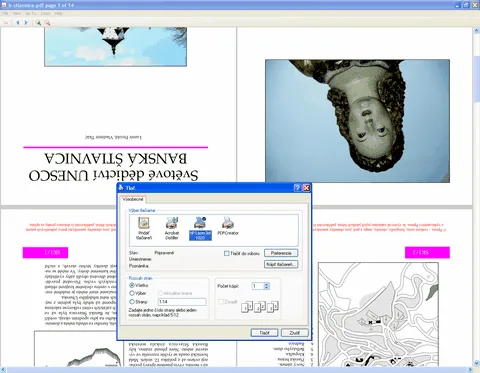Select the Všetko radio button
Image resolution: width=480 pixels, height=373 pixels.
[132, 285]
